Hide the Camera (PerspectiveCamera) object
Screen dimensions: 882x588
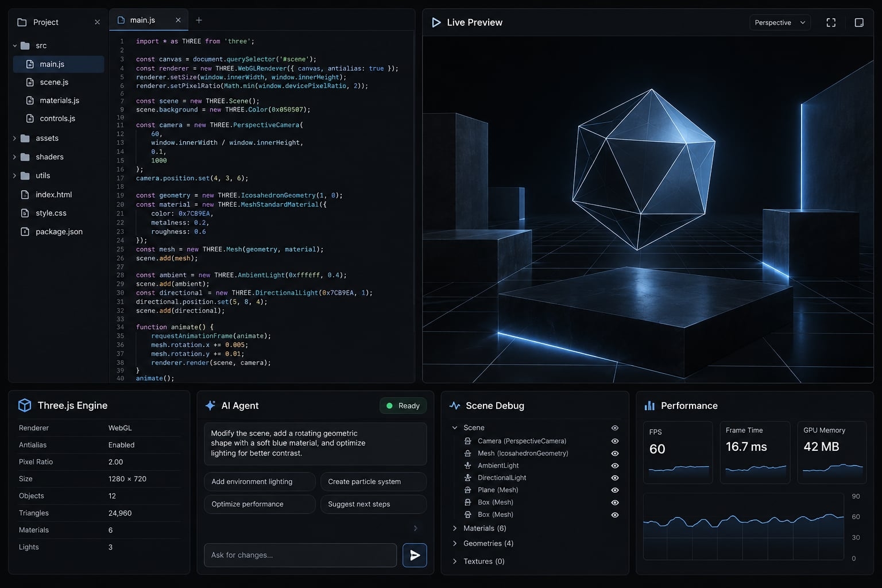(615, 441)
